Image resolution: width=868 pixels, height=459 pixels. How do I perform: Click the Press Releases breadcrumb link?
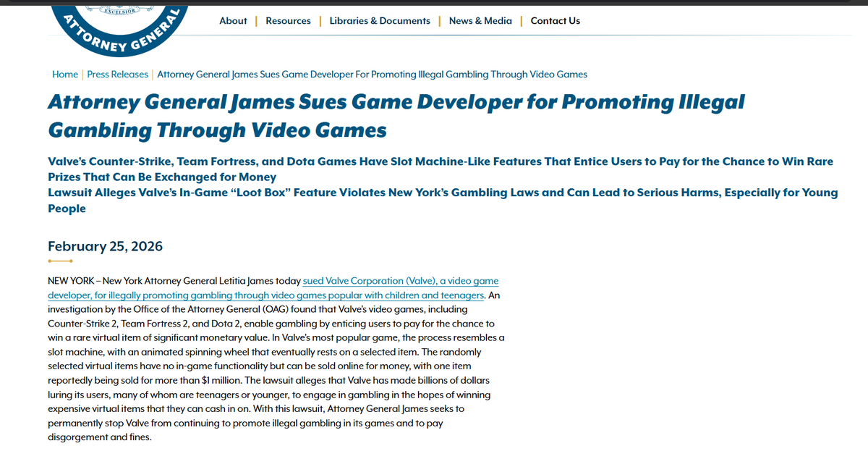click(x=117, y=75)
